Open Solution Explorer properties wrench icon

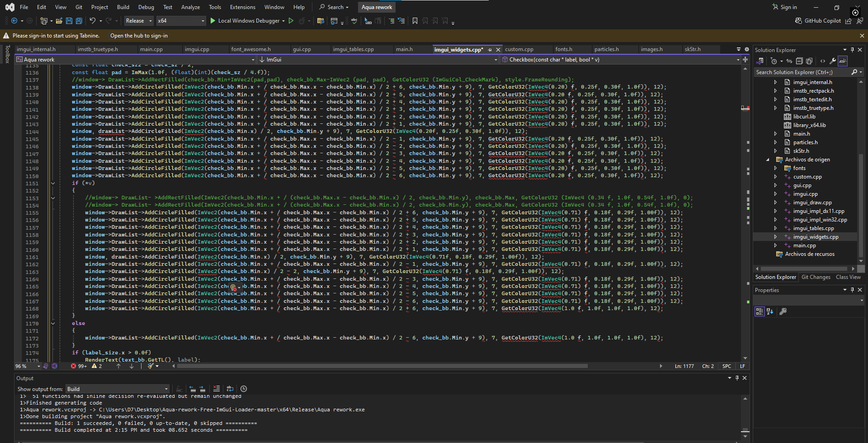832,61
